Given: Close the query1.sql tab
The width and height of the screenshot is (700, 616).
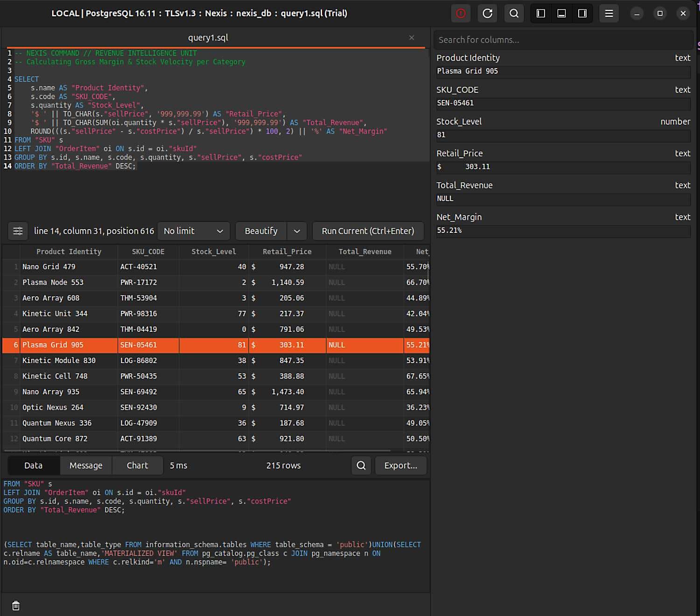Looking at the screenshot, I should 412,38.
